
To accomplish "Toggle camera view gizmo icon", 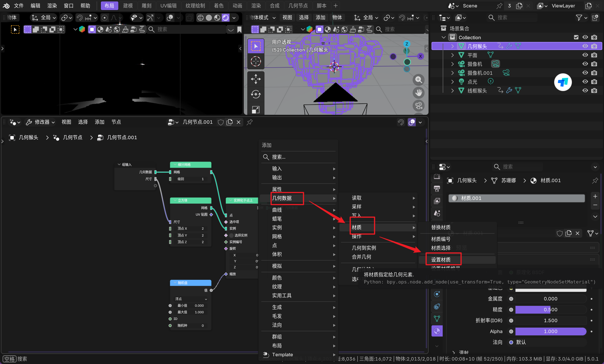I will (x=419, y=106).
